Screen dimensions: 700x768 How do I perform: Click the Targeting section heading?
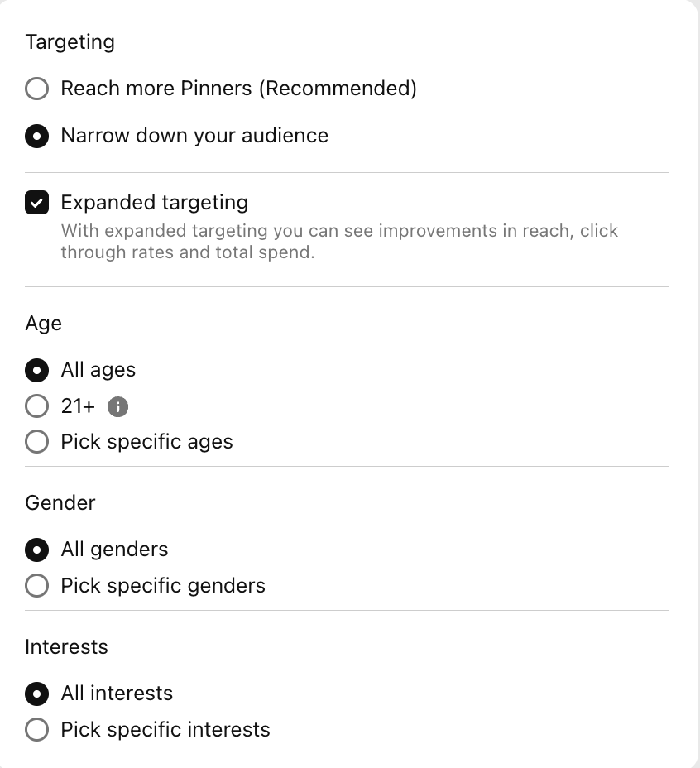70,42
